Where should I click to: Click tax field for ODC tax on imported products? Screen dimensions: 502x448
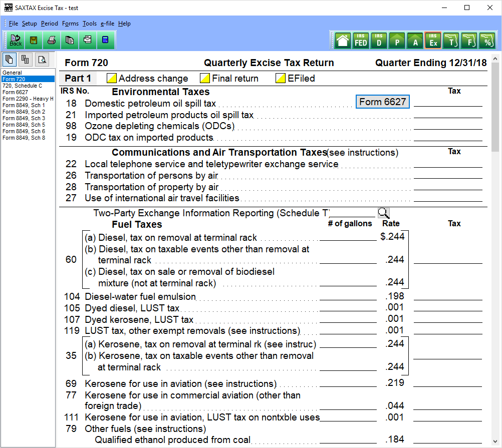click(x=448, y=137)
